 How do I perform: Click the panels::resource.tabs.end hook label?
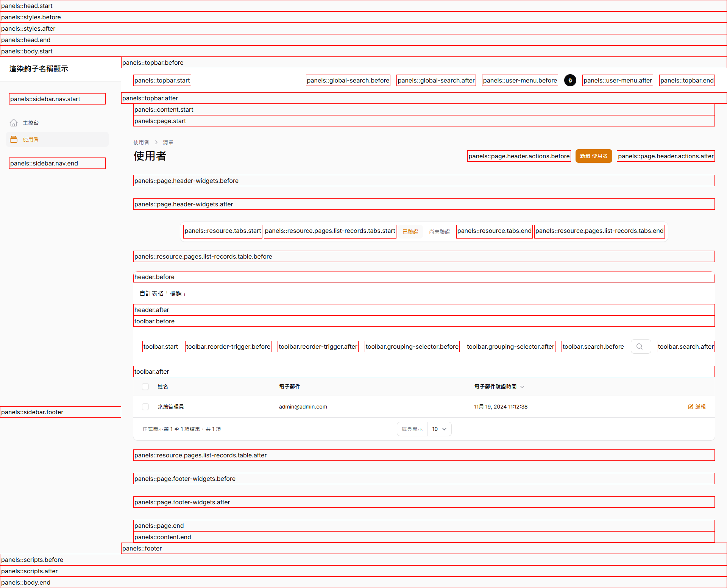tap(494, 231)
